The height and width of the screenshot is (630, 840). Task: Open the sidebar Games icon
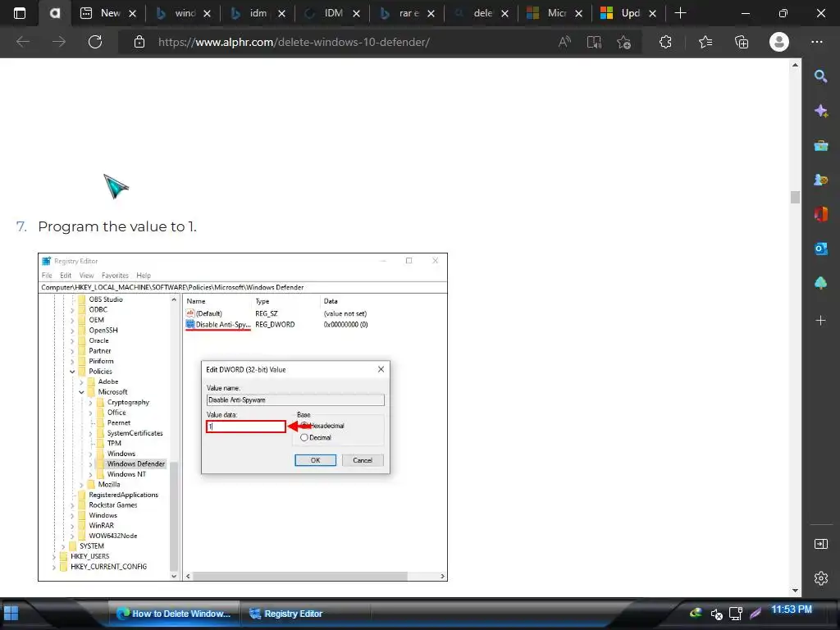820,180
